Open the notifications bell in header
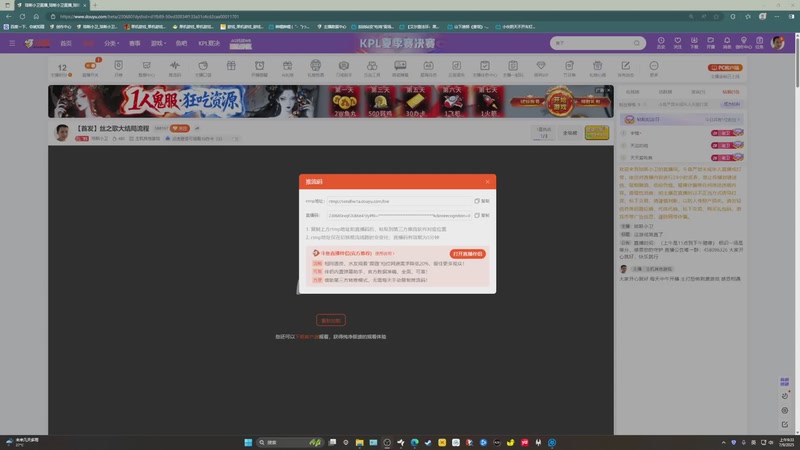Viewport: 800px width, 450px height. [727, 42]
